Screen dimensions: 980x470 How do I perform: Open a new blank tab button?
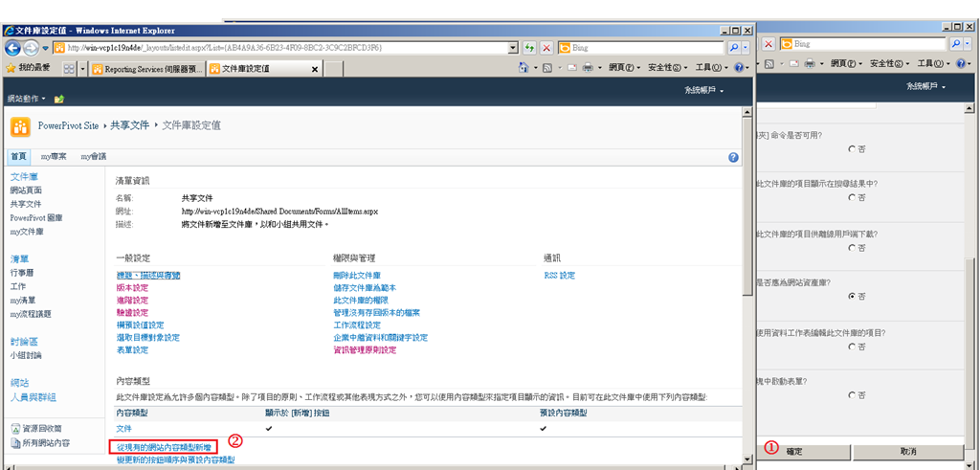[334, 69]
